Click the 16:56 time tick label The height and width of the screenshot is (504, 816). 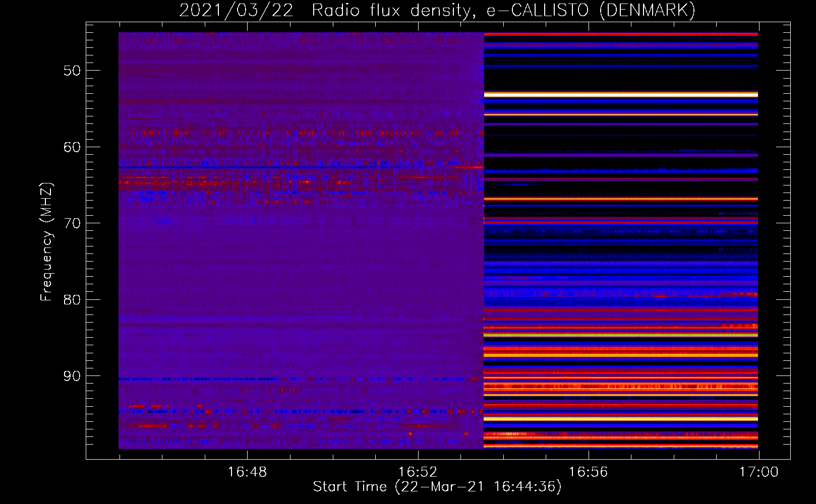point(588,472)
